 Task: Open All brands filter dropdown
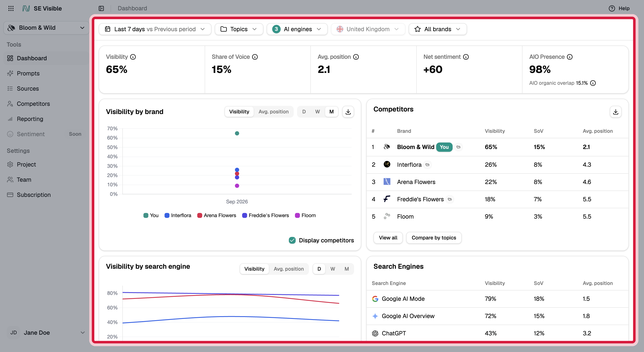pyautogui.click(x=437, y=29)
